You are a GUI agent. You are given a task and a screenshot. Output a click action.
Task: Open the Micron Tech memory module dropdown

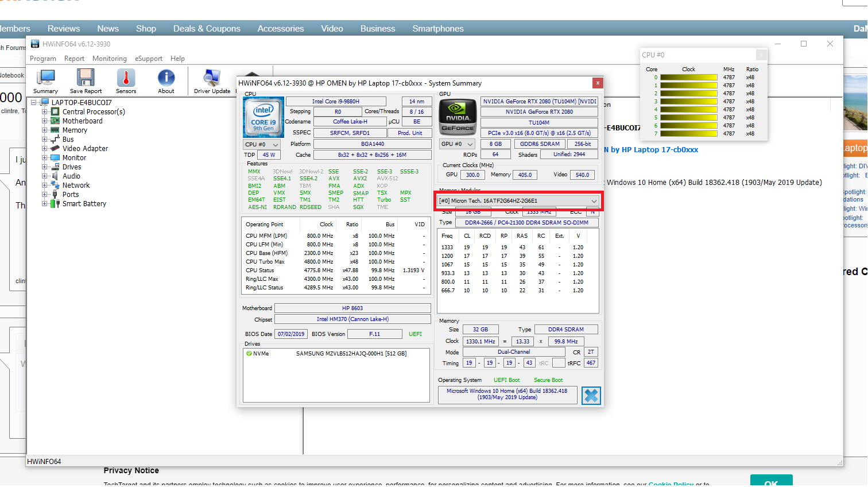click(518, 201)
